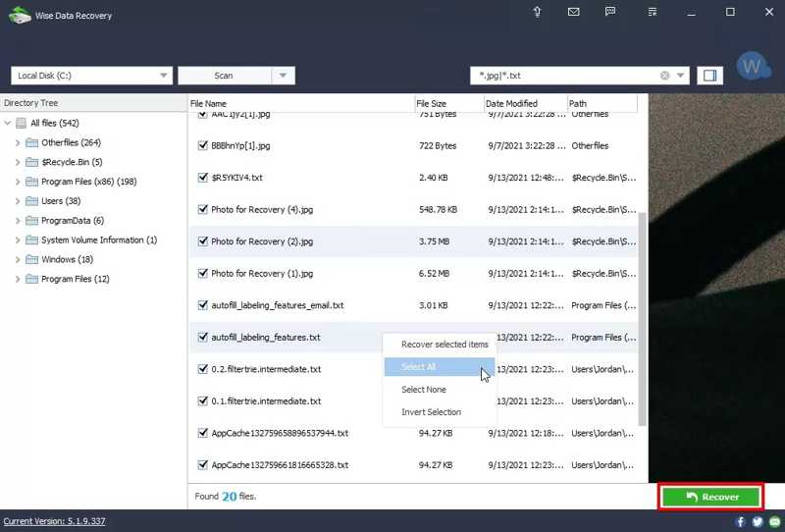Screen dimensions: 785x532
Task: Click the Directory Tree panel header
Action: point(93,103)
